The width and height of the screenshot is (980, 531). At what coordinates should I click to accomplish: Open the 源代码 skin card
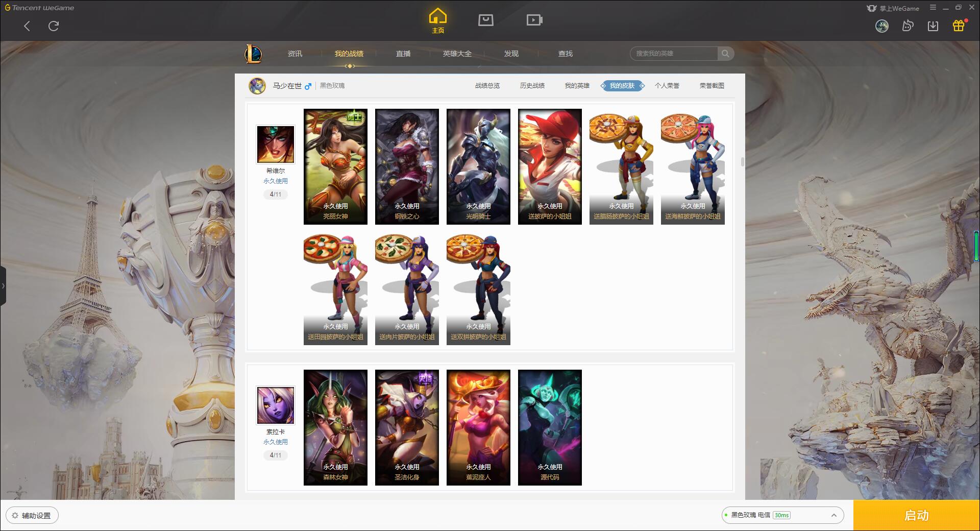(550, 427)
